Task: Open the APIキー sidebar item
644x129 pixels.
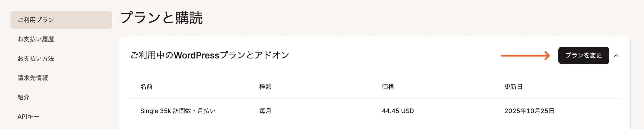Action: pyautogui.click(x=28, y=117)
